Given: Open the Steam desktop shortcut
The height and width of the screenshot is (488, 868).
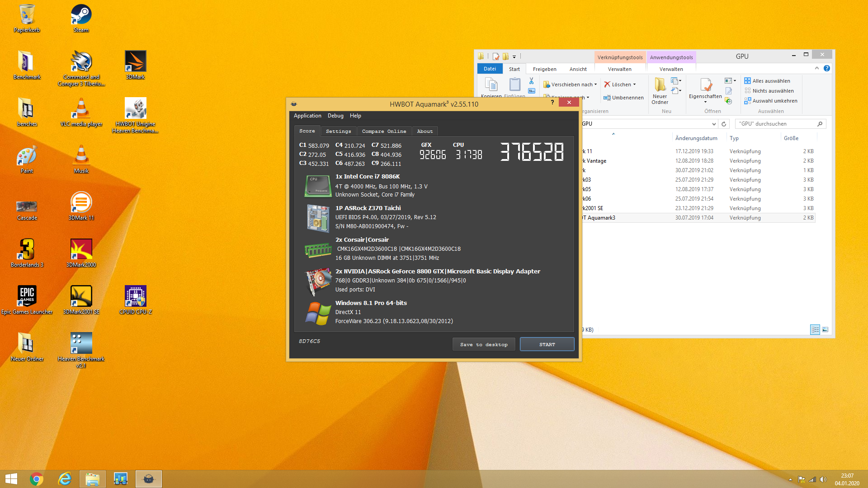Looking at the screenshot, I should tap(81, 18).
